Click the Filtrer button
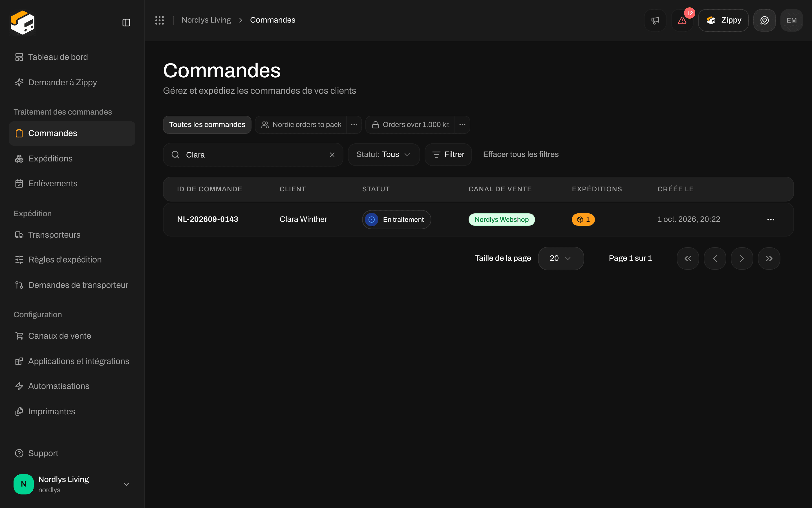 [x=448, y=155]
